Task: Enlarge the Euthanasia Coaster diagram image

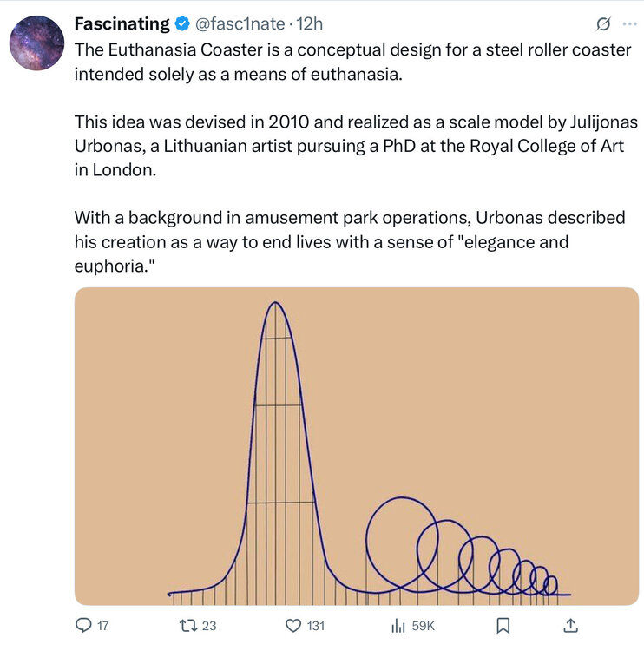Action: [356, 446]
